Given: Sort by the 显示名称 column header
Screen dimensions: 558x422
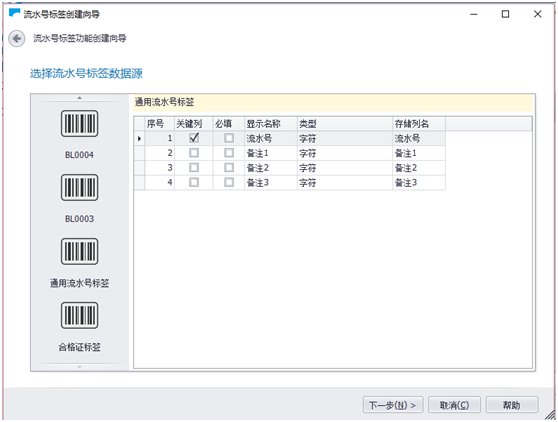Looking at the screenshot, I should [x=270, y=124].
